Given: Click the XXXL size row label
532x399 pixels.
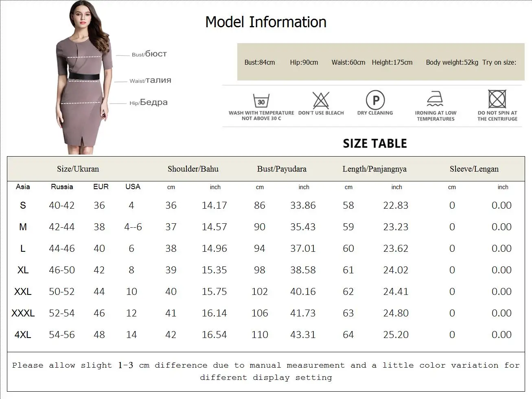Looking at the screenshot, I should 23,313.
